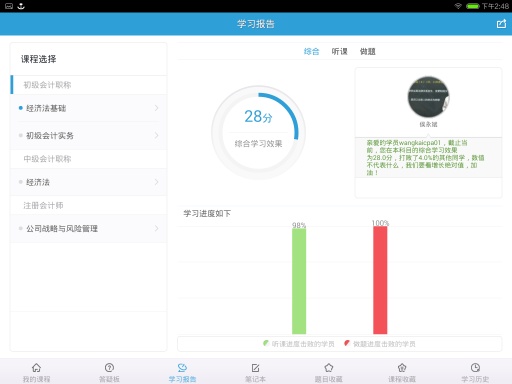
Task: Click the red 100% progress bar
Action: click(380, 280)
